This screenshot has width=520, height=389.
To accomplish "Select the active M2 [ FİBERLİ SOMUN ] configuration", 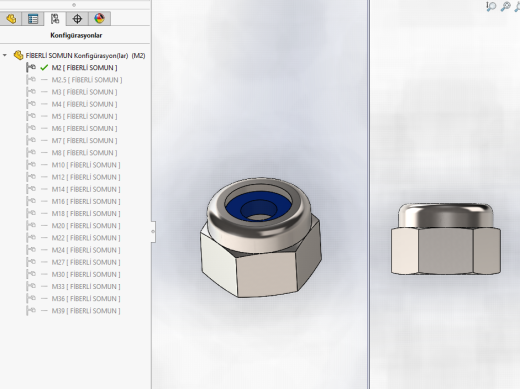I will 84,68.
